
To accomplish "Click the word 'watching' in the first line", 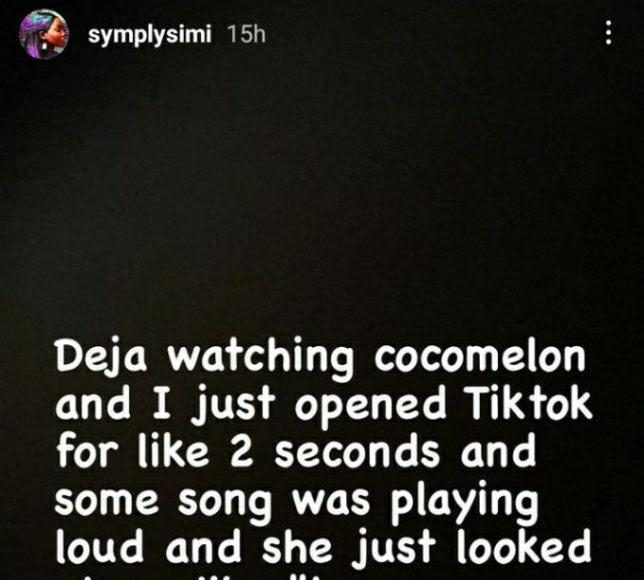I will 260,358.
